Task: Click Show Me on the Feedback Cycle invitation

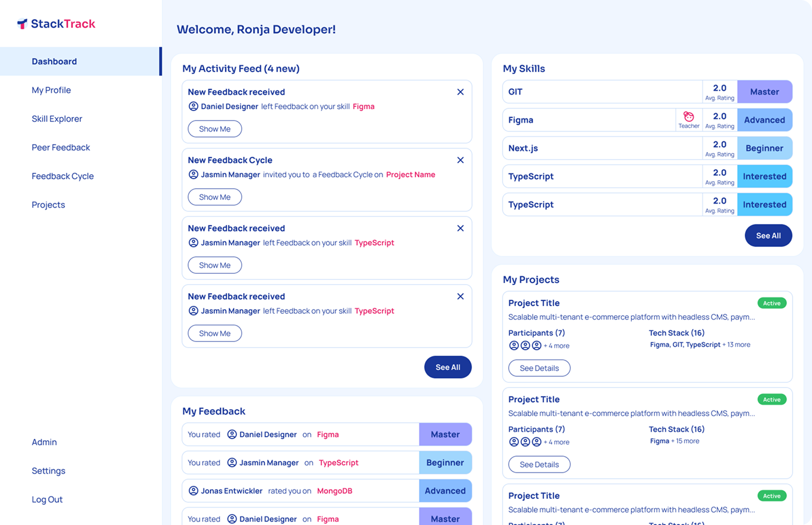Action: [215, 197]
